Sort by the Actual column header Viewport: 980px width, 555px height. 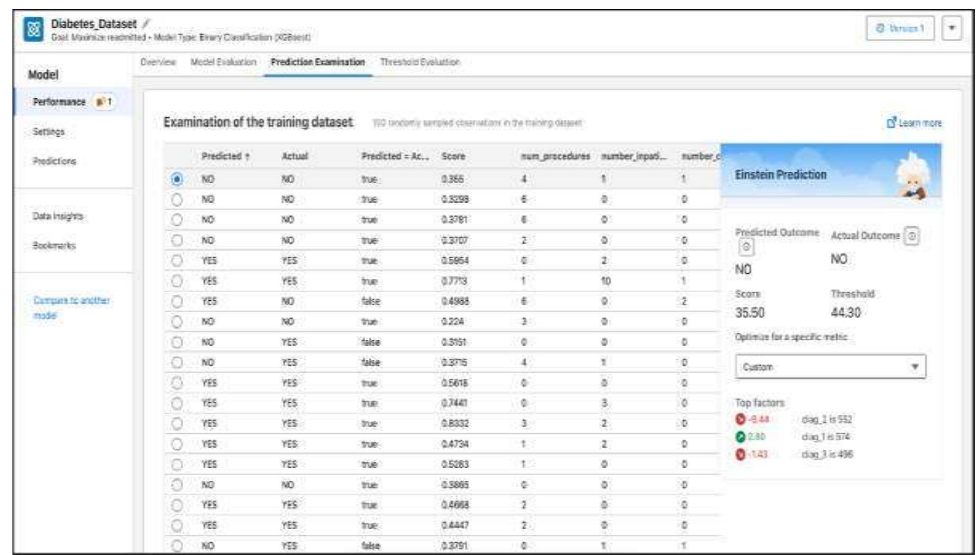[294, 156]
